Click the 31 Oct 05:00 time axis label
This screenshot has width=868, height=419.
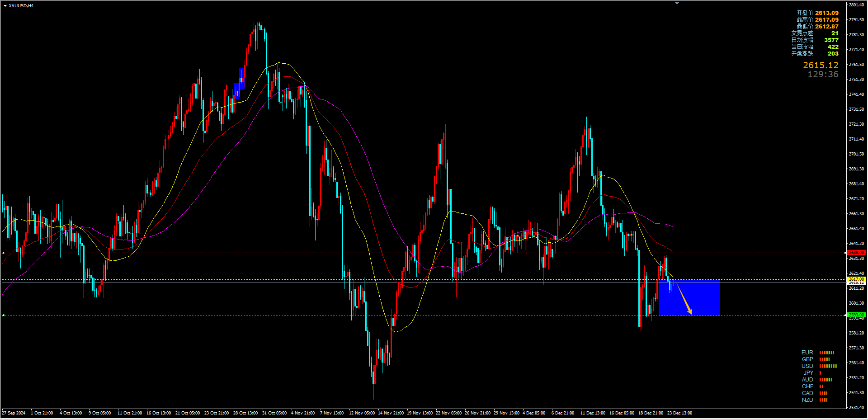click(x=274, y=413)
